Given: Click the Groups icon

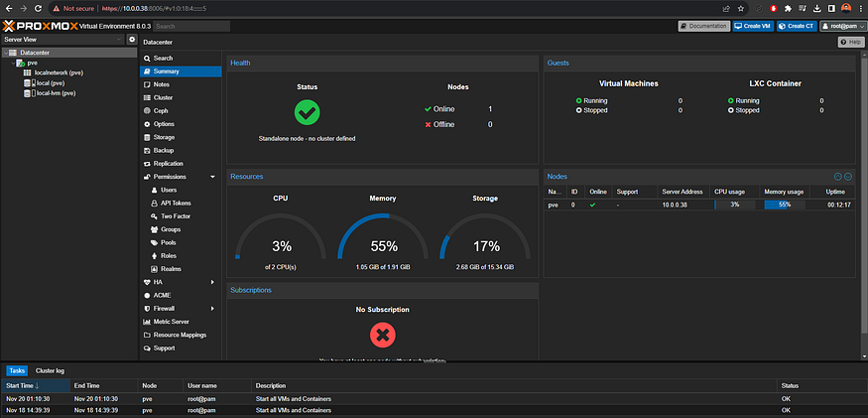Looking at the screenshot, I should [x=155, y=229].
